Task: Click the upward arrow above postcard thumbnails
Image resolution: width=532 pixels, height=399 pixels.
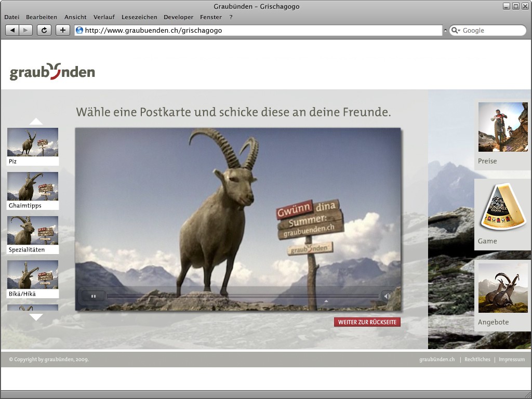Action: coord(36,121)
